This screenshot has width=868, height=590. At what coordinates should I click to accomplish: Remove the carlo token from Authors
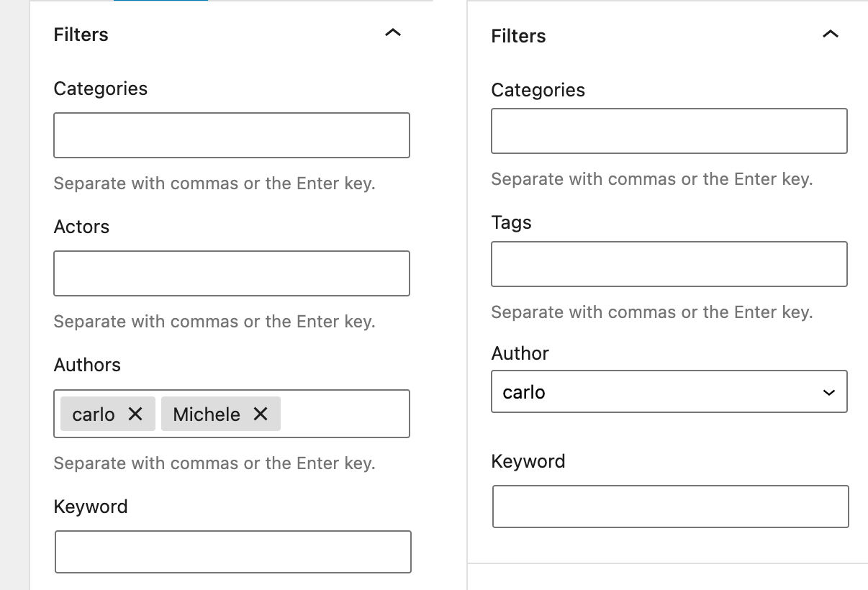click(135, 414)
